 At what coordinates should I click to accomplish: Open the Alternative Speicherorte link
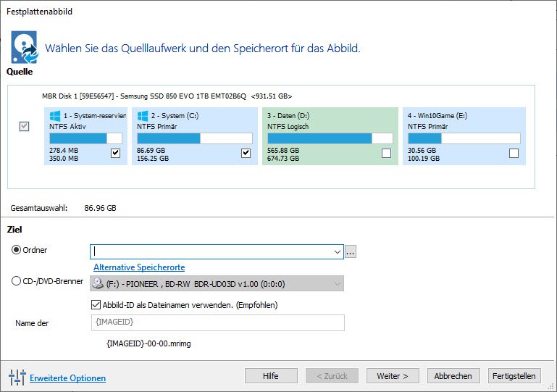pyautogui.click(x=139, y=267)
